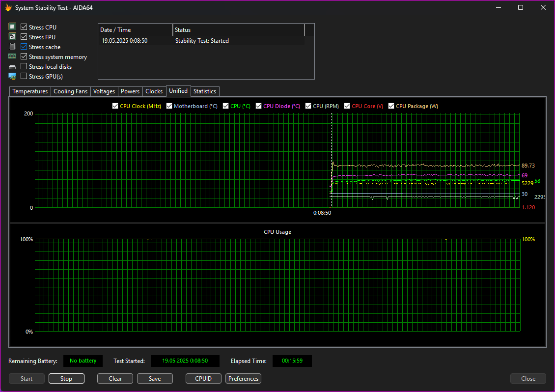Toggle the Stress cache checkbox
Image resolution: width=555 pixels, height=392 pixels.
[x=24, y=47]
